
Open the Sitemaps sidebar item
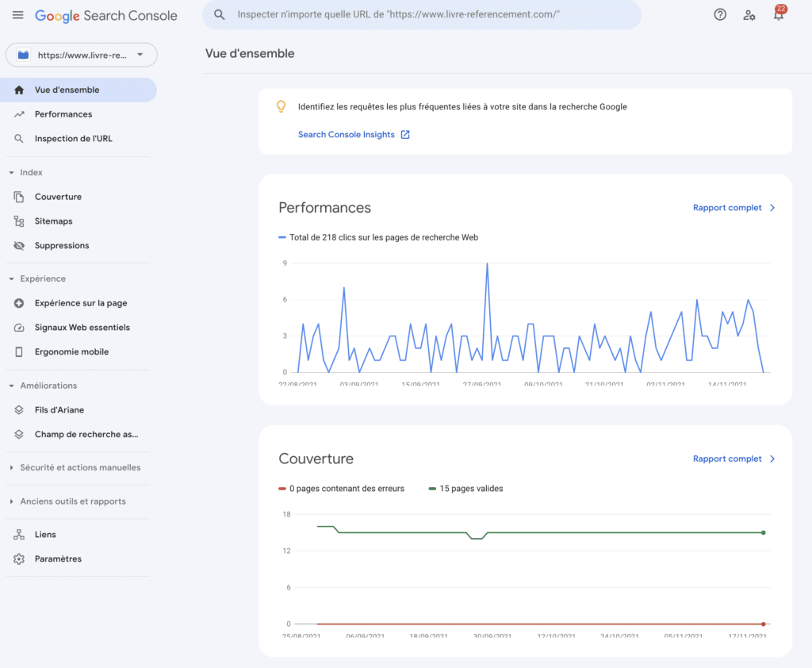point(79,221)
